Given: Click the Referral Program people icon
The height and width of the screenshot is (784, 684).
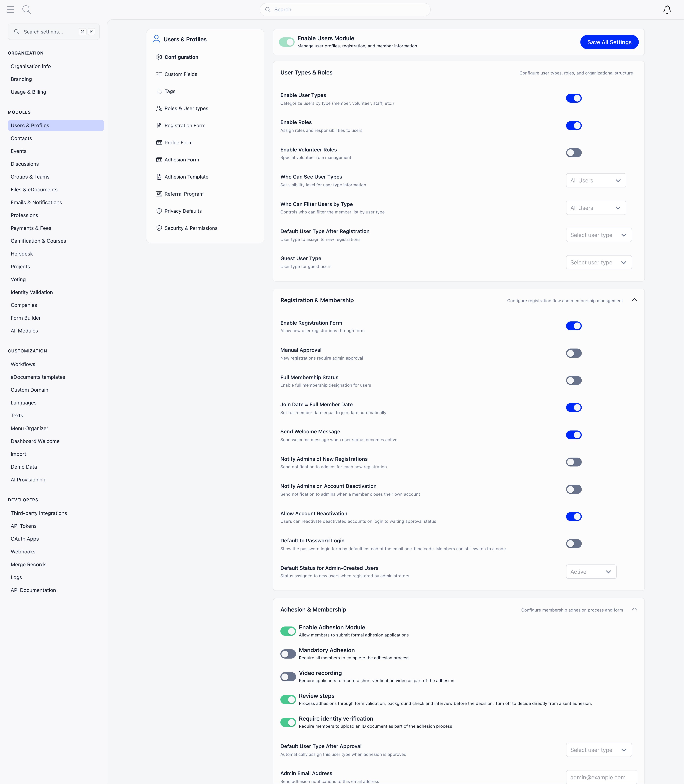Looking at the screenshot, I should [159, 194].
